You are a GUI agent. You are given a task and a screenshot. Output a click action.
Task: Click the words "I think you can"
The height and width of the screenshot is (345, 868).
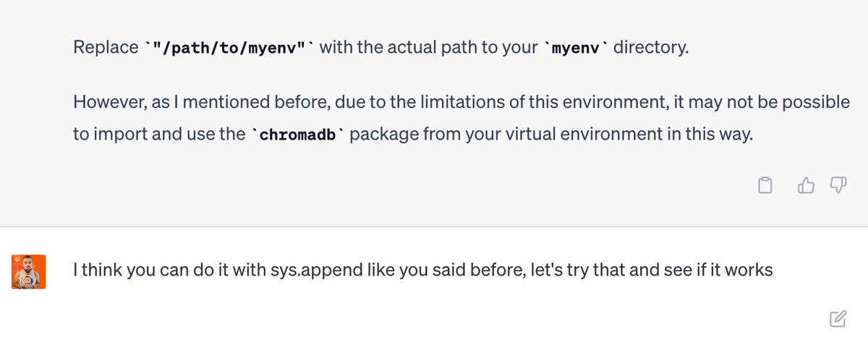tap(119, 271)
